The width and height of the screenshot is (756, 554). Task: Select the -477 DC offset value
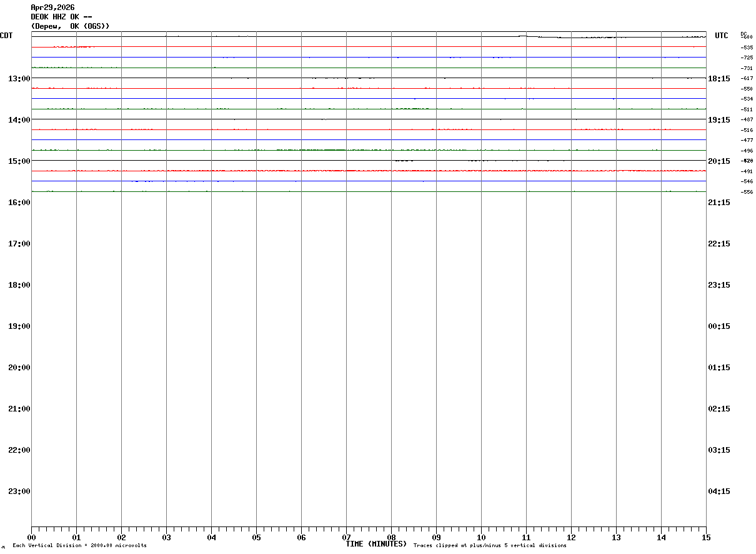point(747,140)
